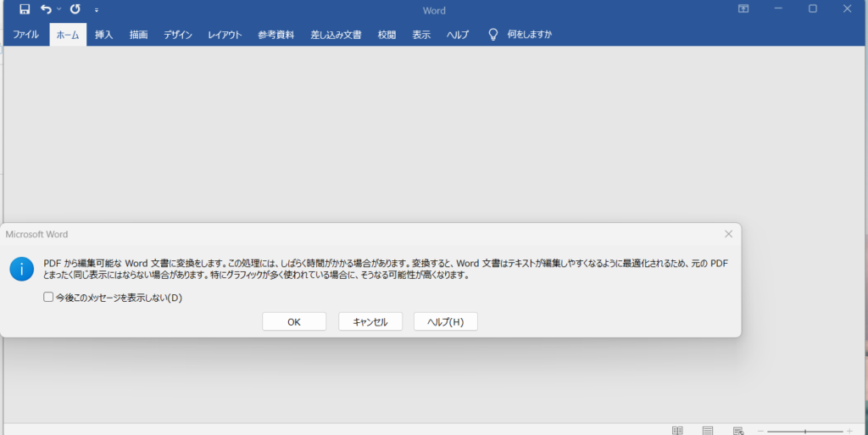Screen dimensions: 868x435
Task: Click the ヘルプ(H) button in dialog
Action: pyautogui.click(x=446, y=321)
